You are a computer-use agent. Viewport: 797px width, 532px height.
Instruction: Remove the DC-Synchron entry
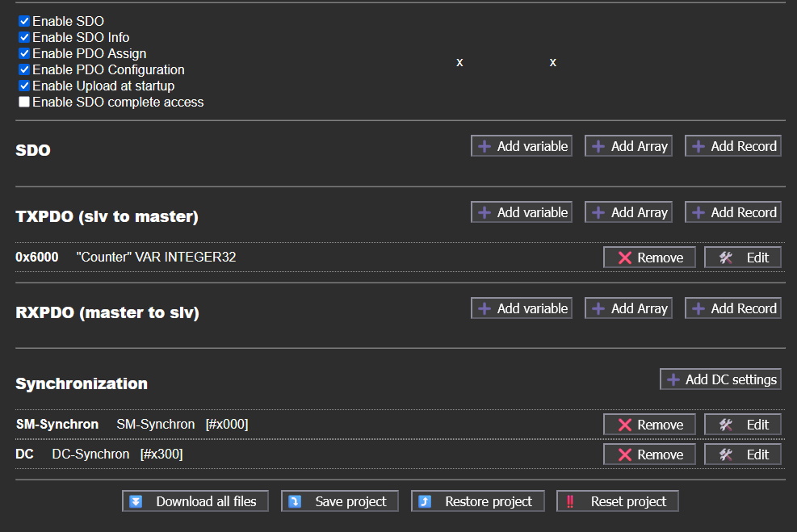649,455
